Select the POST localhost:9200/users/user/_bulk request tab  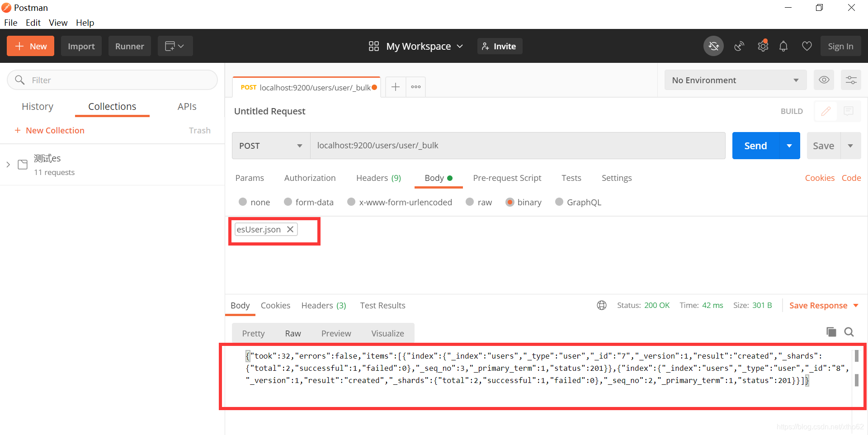(x=307, y=87)
